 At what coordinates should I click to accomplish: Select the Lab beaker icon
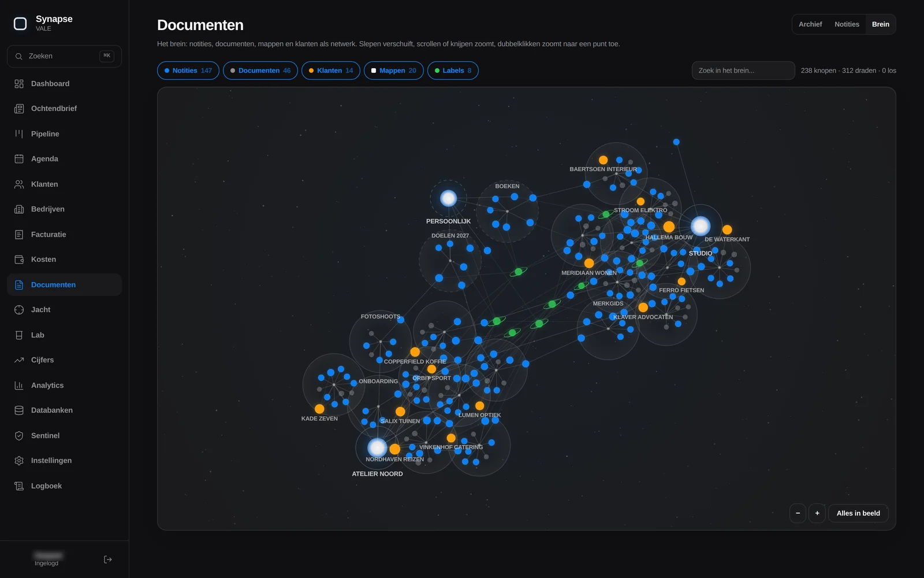19,335
